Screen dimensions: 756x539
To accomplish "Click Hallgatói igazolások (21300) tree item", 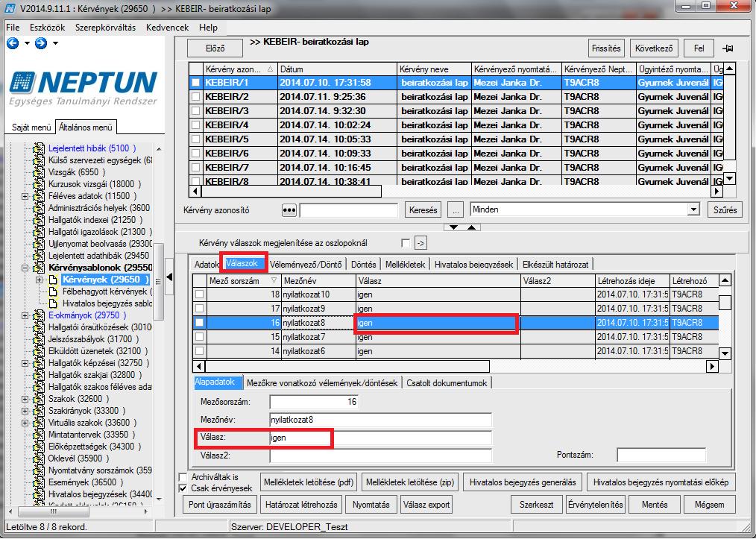I will [x=100, y=232].
